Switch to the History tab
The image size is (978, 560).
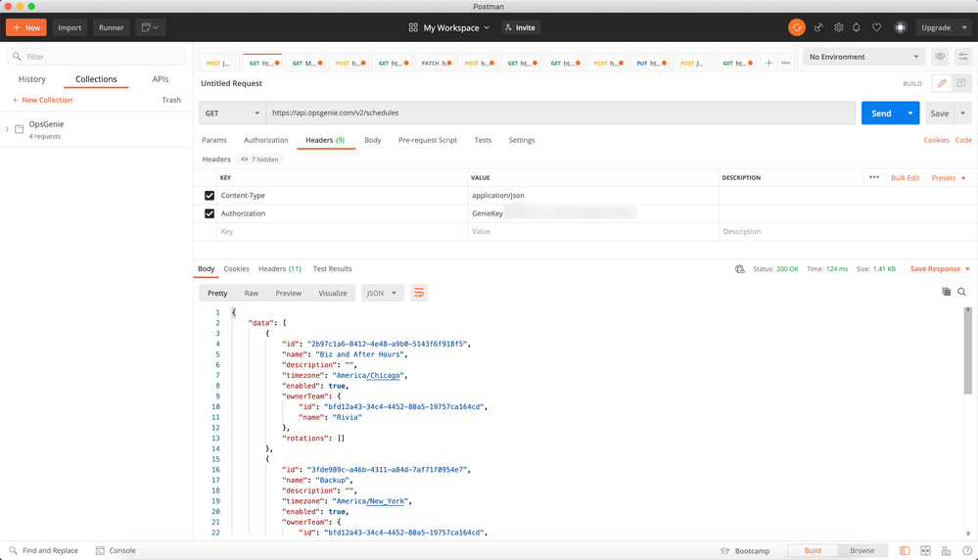click(31, 79)
